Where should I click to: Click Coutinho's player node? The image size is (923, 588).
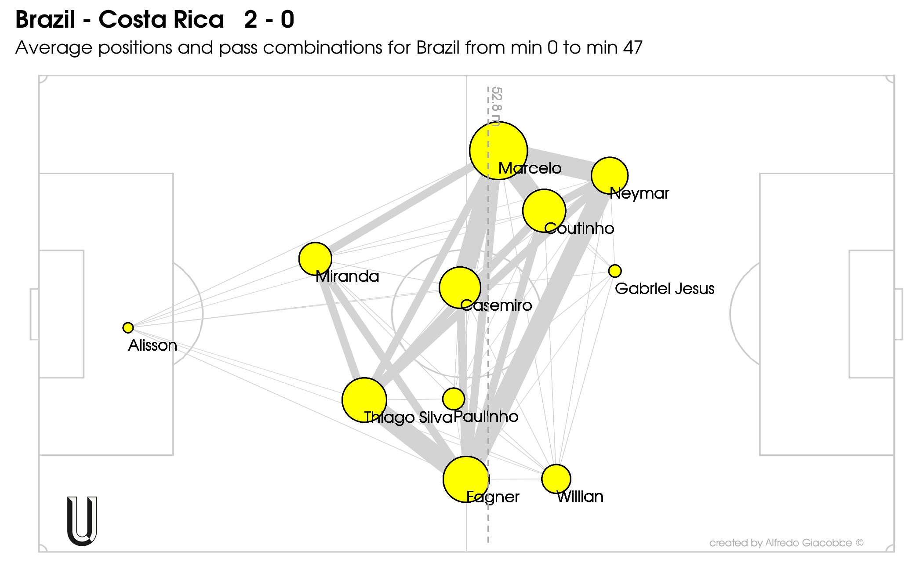(544, 211)
